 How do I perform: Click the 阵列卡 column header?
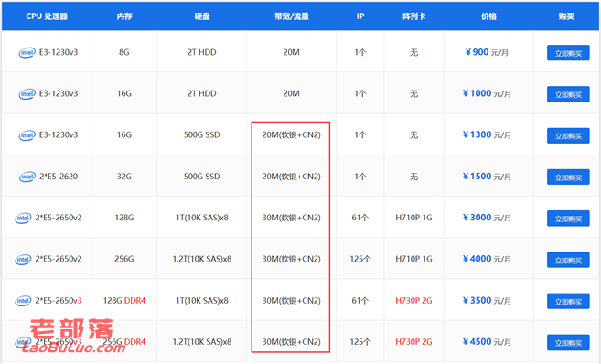pos(414,16)
